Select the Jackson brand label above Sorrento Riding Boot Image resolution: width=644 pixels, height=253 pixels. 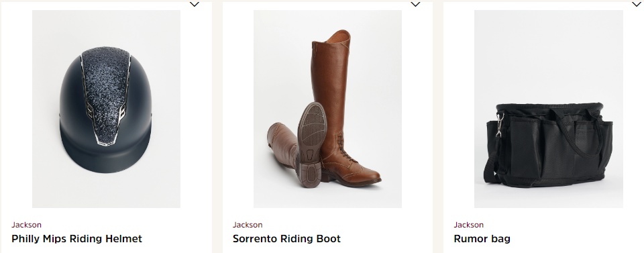[x=248, y=225]
